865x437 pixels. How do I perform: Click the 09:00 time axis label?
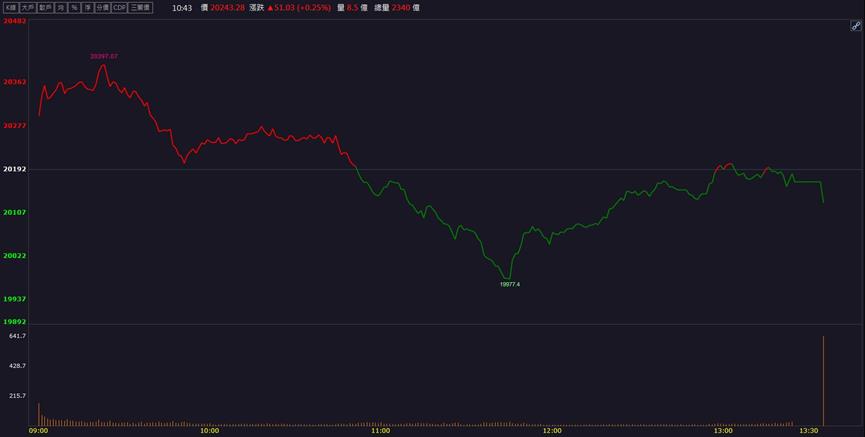tap(38, 431)
